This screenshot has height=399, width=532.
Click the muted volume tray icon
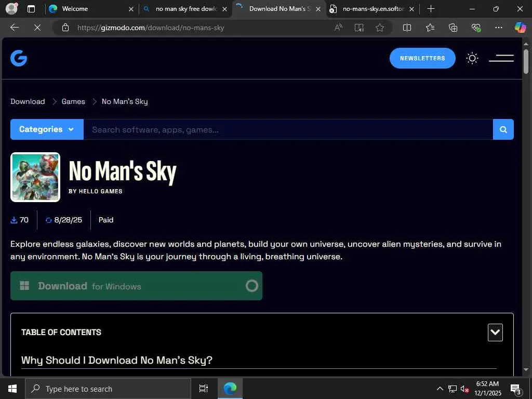[x=464, y=389]
